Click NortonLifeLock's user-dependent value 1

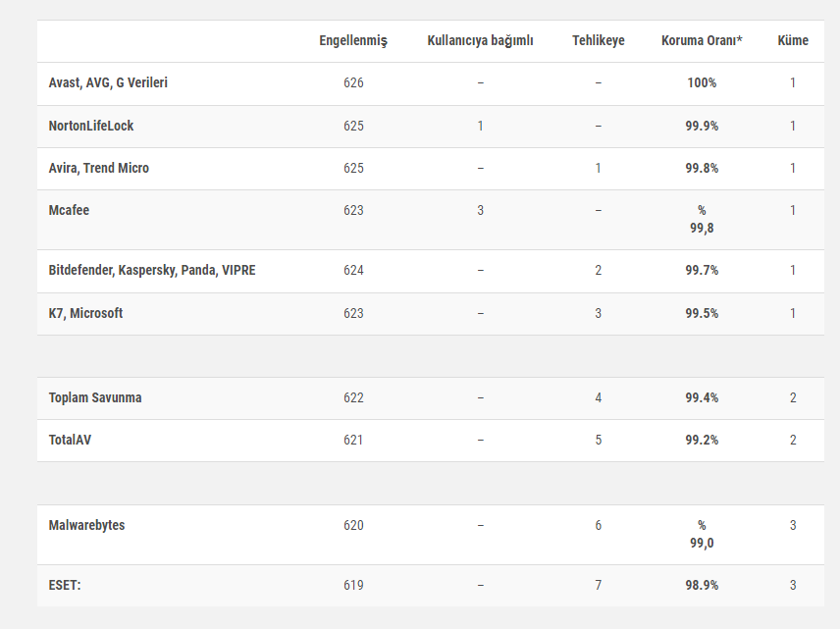click(480, 126)
